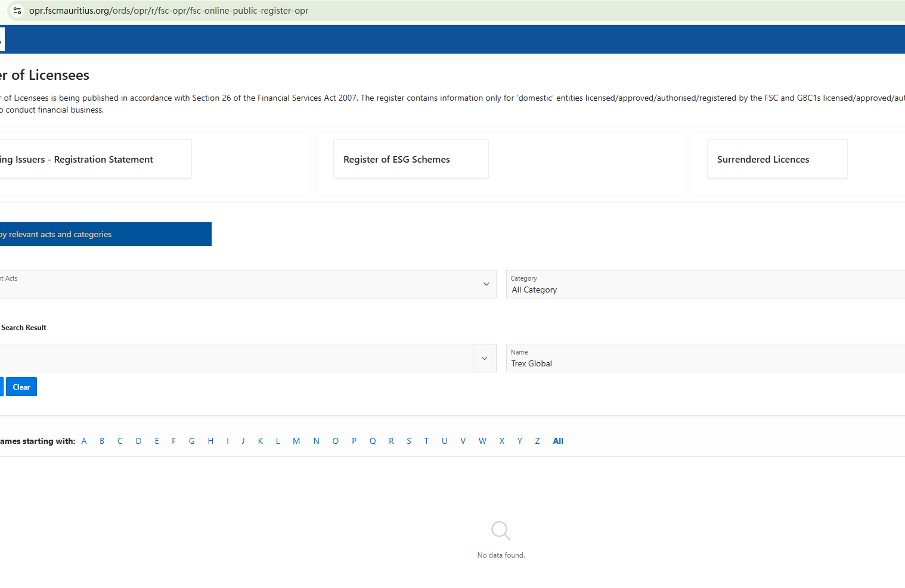
Task: Click the site info icon in address bar
Action: [17, 11]
